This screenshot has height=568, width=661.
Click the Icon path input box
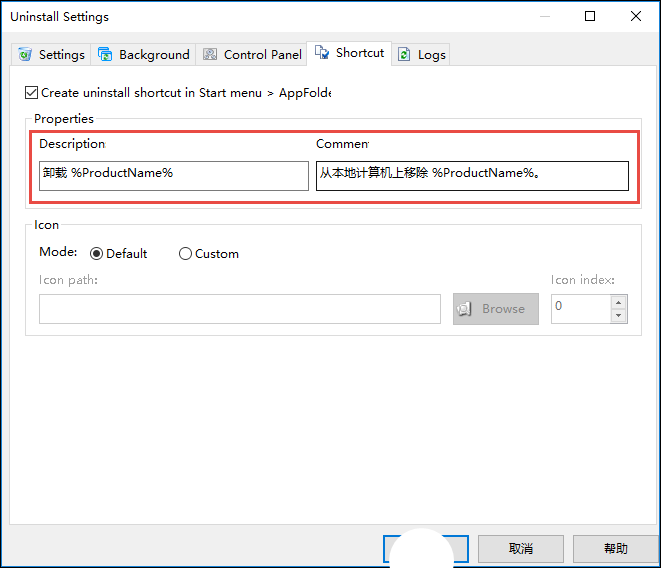pyautogui.click(x=240, y=309)
